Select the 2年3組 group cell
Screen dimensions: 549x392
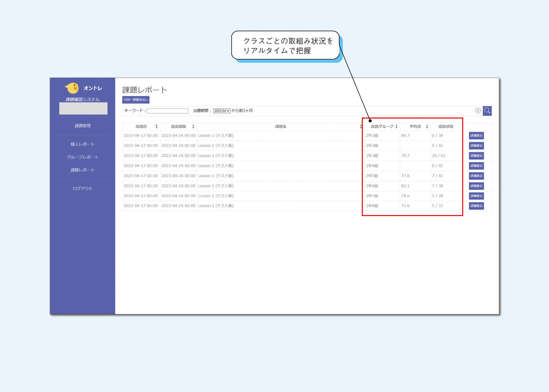pos(382,156)
